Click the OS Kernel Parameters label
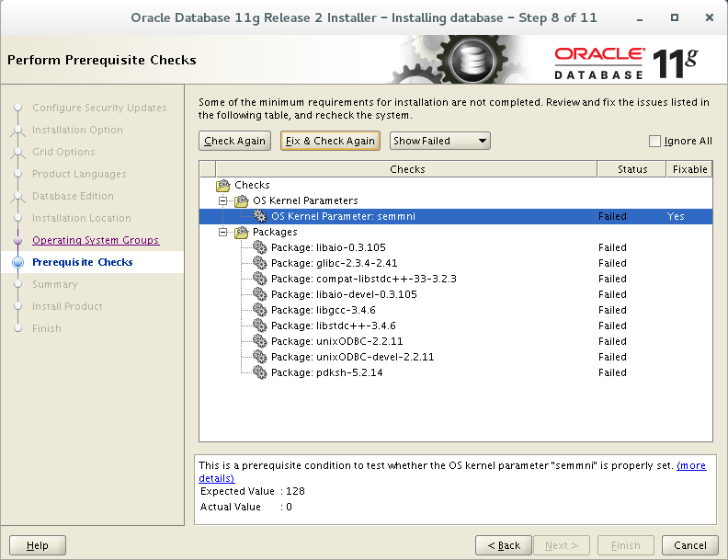The image size is (728, 560). click(305, 200)
